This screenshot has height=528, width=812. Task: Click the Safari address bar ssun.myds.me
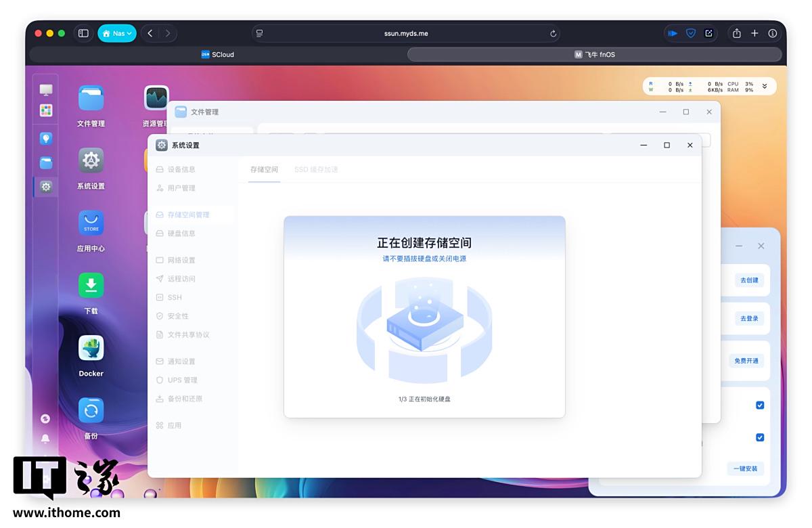click(x=406, y=33)
